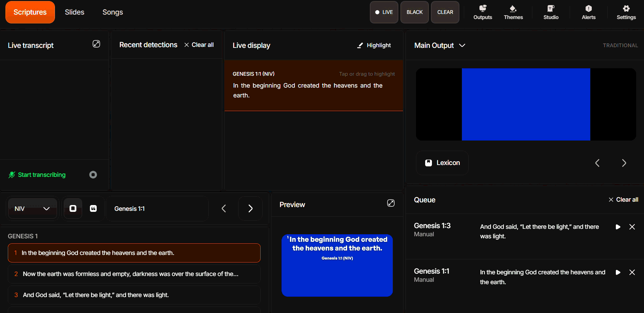
Task: Pop out the Preview panel
Action: coord(391,203)
